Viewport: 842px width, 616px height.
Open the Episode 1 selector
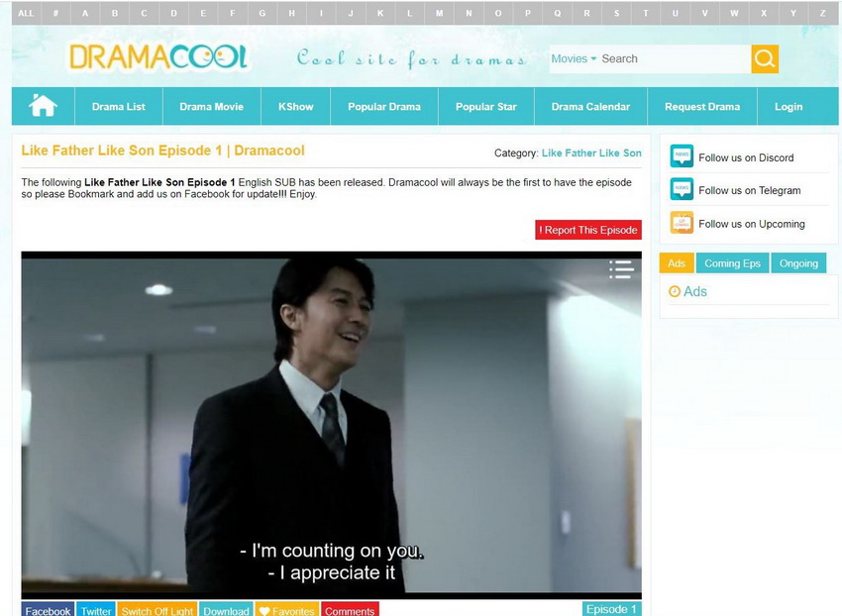611,609
